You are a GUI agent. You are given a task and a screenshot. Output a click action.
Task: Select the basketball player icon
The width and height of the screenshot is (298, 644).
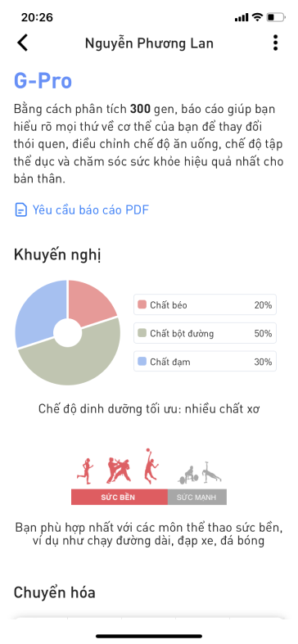151,466
